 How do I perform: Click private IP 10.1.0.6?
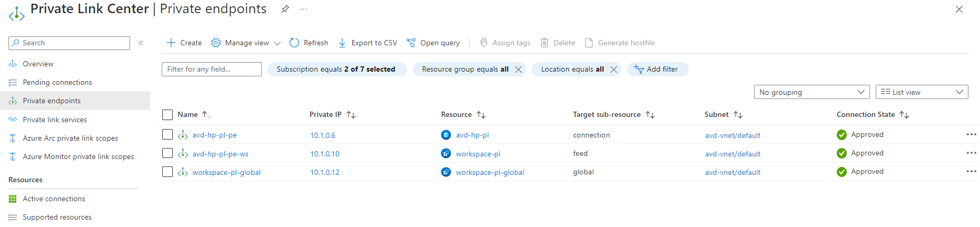323,135
